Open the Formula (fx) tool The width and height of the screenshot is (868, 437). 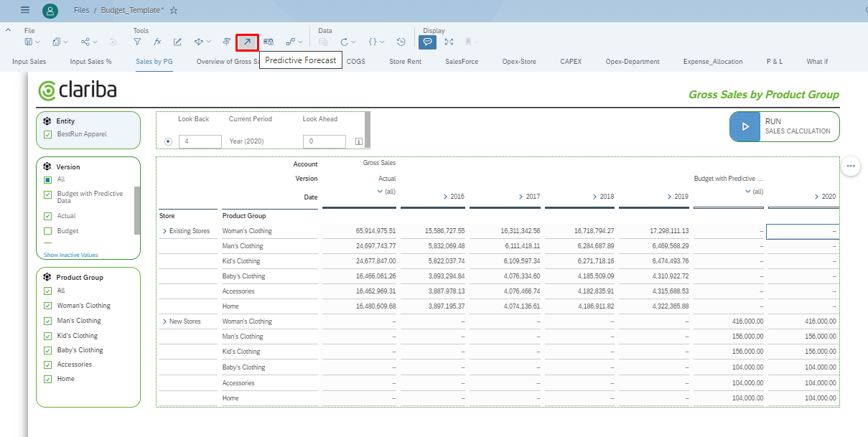tap(157, 42)
